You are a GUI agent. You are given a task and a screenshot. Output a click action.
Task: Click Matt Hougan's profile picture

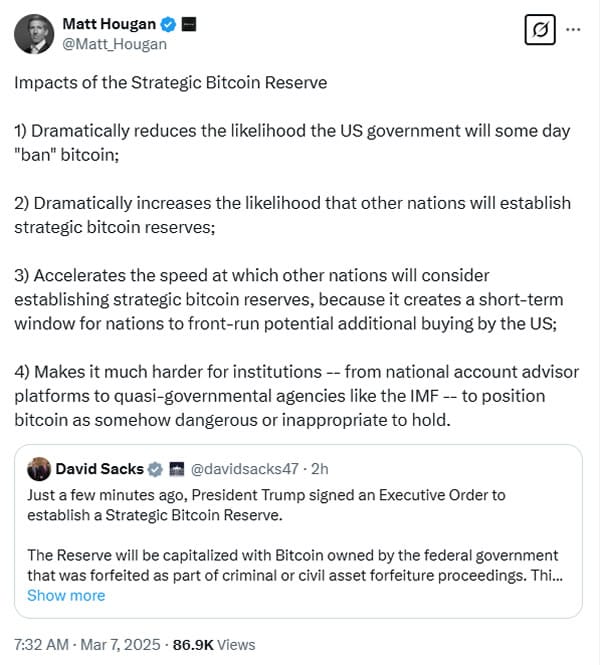point(33,33)
